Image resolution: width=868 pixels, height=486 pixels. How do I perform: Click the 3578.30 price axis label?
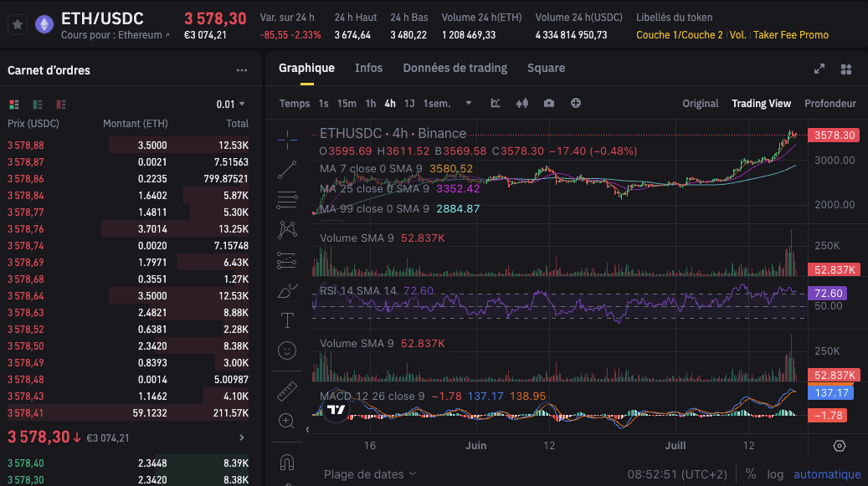(834, 135)
